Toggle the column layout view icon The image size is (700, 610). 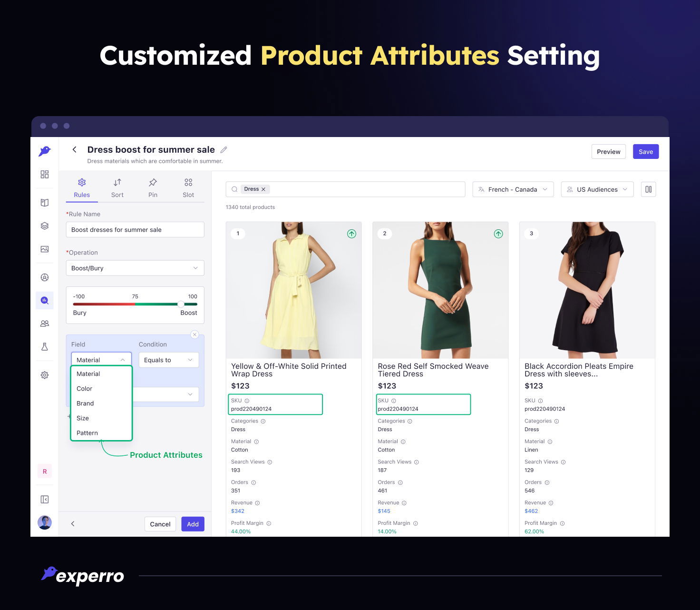pyautogui.click(x=648, y=189)
